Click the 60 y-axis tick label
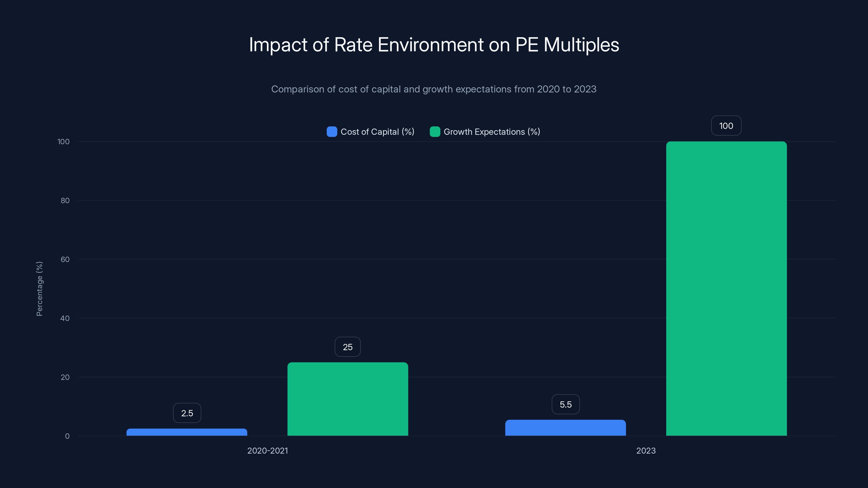This screenshot has height=488, width=868. [x=65, y=259]
